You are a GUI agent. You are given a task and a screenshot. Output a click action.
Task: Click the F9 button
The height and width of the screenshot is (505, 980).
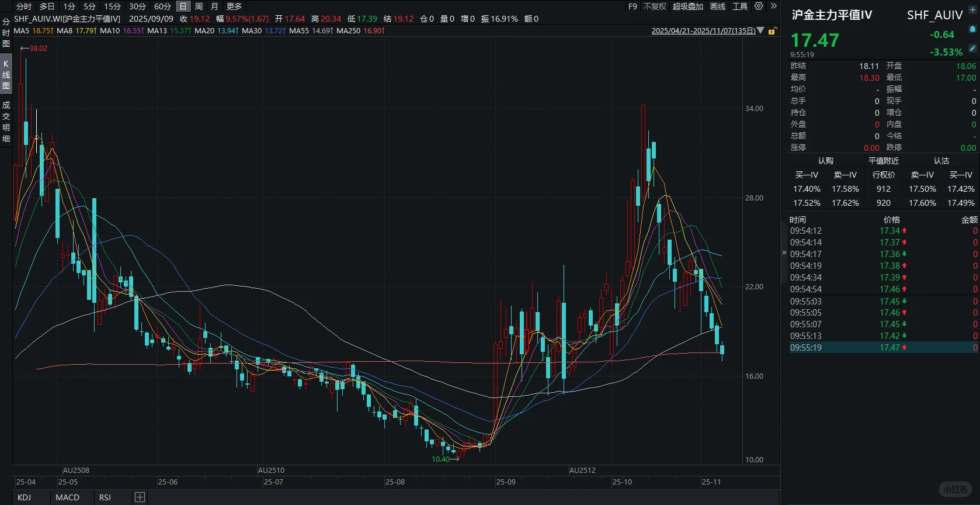tap(633, 6)
